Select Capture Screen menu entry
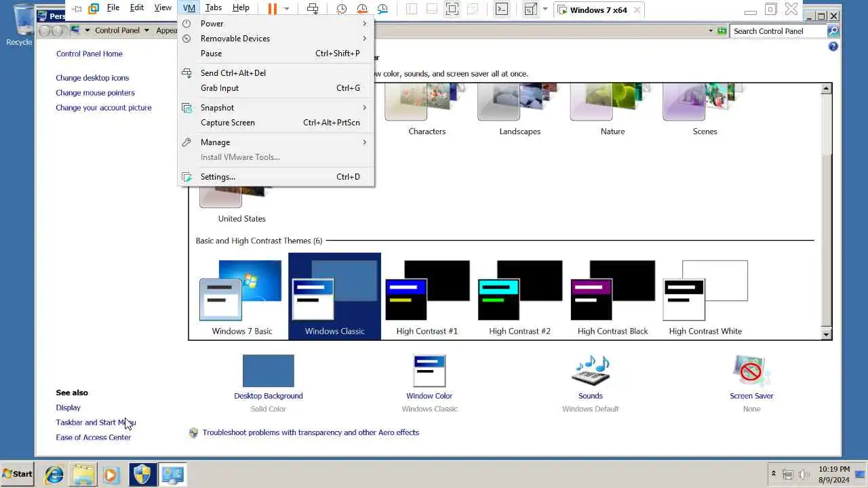The width and height of the screenshot is (868, 488). 276,123
